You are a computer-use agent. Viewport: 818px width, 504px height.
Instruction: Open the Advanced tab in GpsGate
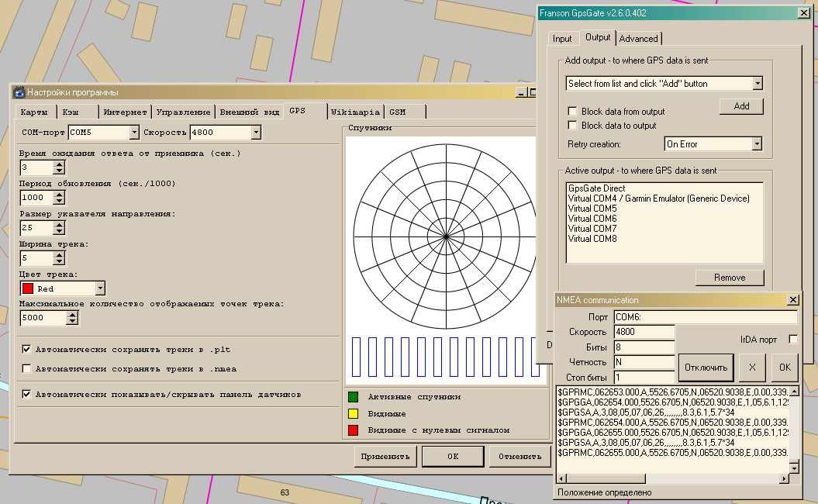638,38
